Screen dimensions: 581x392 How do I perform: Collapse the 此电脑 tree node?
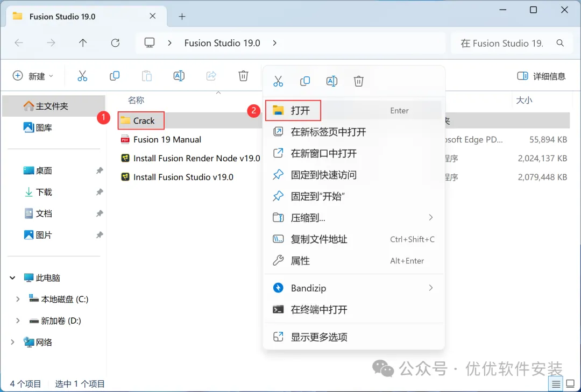pos(12,277)
